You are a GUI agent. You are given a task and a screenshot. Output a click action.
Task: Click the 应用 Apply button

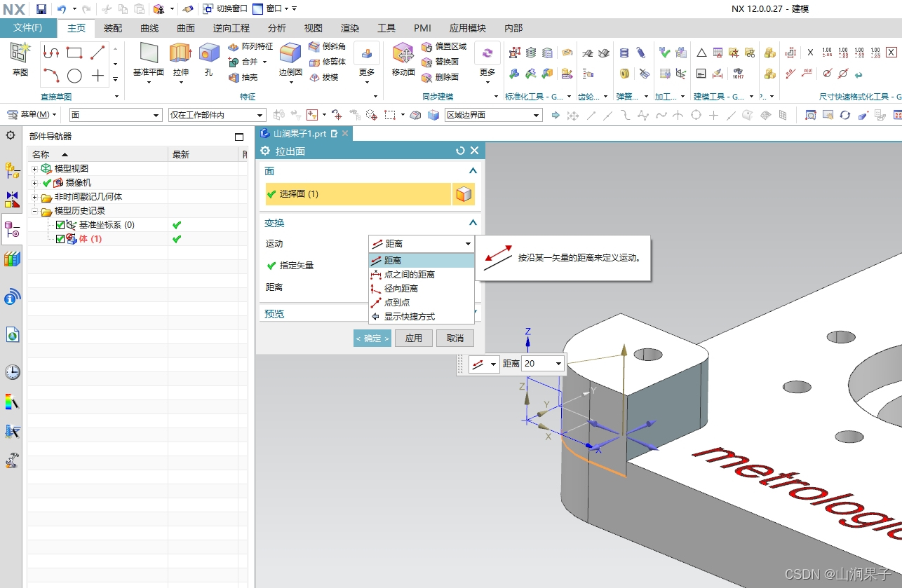(414, 339)
